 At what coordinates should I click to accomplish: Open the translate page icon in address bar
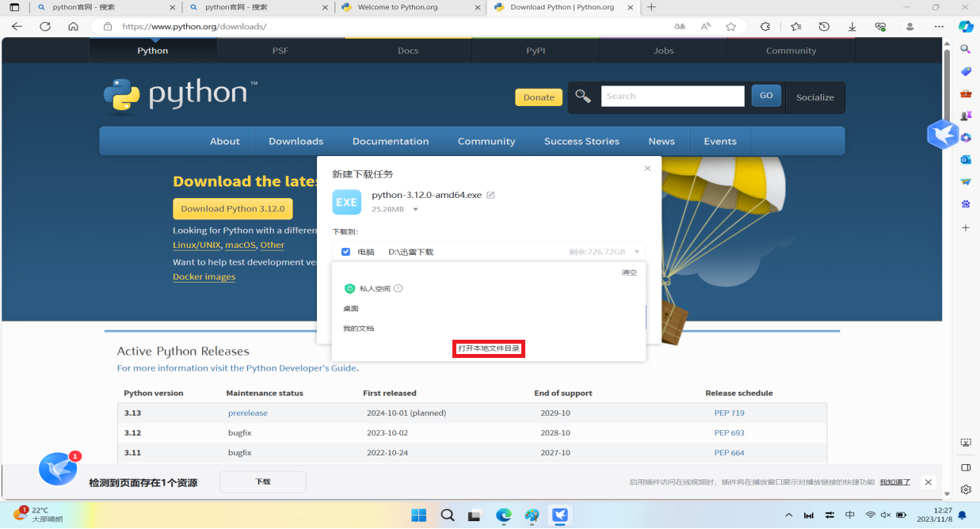pos(680,26)
